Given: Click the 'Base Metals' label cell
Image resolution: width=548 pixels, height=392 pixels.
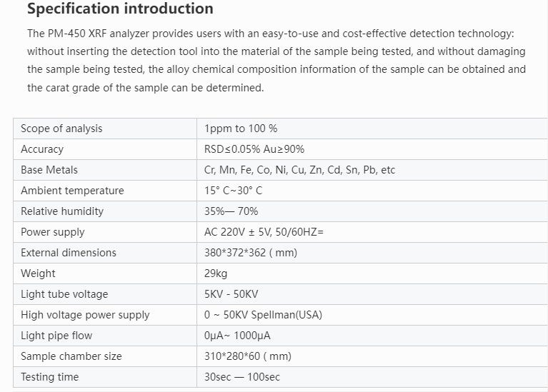Looking at the screenshot, I should coord(49,170).
